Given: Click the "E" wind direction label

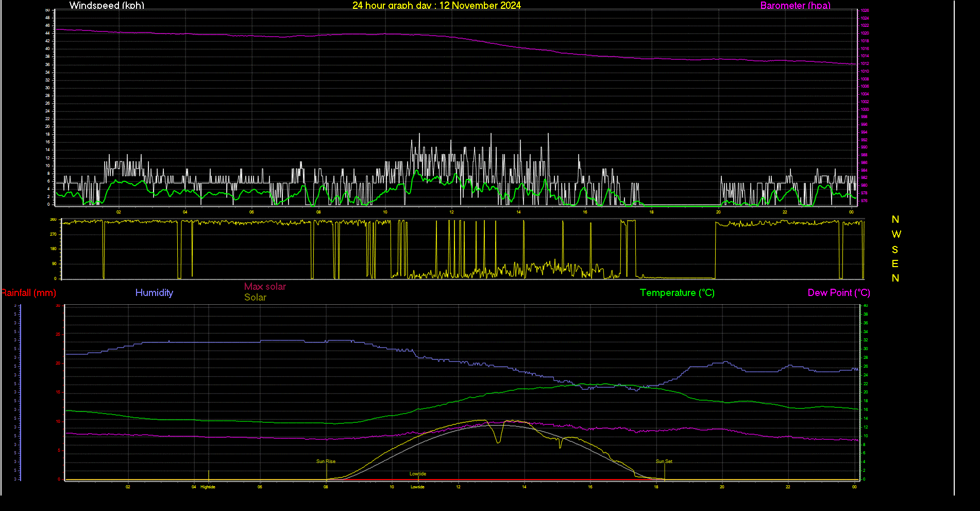Looking at the screenshot, I should coord(895,264).
